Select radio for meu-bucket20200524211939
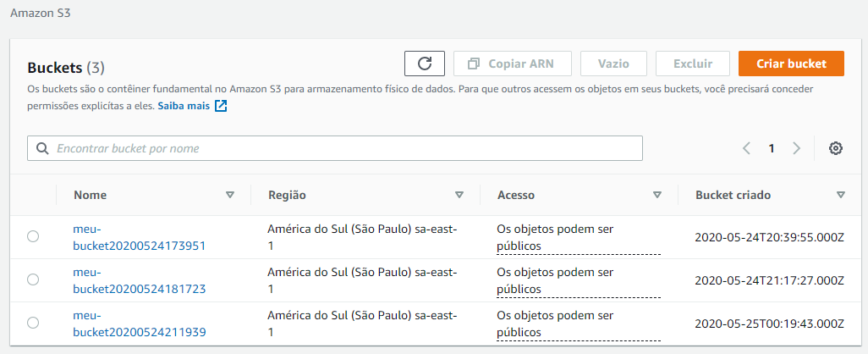 [x=33, y=323]
